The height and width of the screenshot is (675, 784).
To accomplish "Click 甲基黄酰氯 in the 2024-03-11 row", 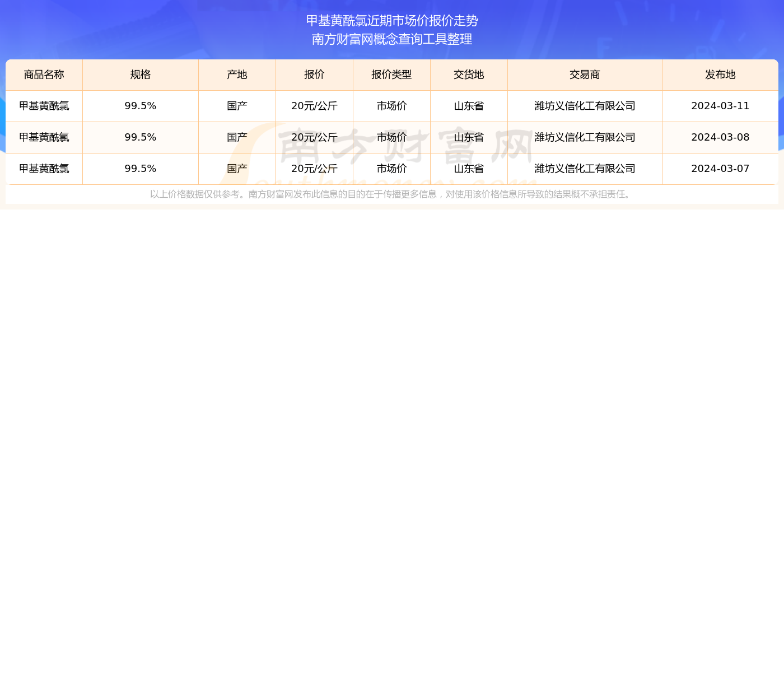I will [44, 106].
